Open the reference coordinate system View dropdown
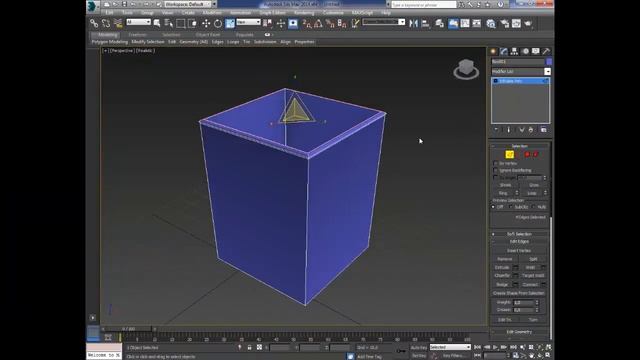This screenshot has width=640, height=360. click(249, 22)
